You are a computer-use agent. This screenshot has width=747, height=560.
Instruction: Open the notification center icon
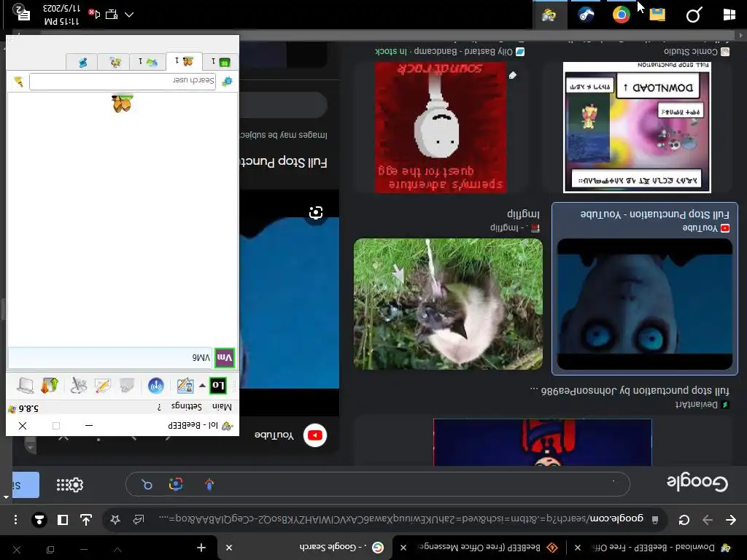[21, 13]
